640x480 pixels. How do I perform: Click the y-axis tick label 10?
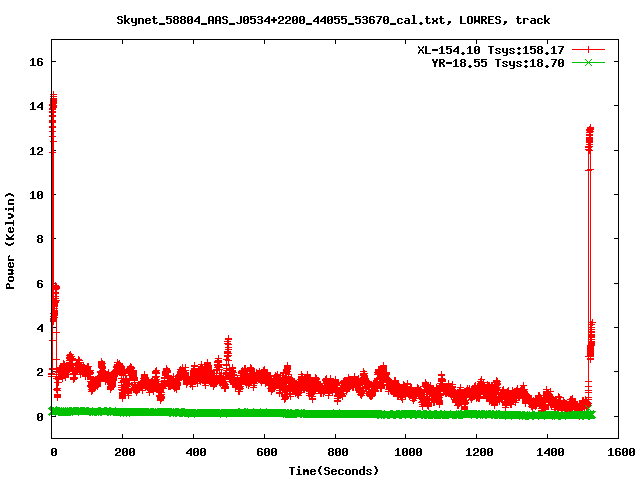tap(36, 195)
